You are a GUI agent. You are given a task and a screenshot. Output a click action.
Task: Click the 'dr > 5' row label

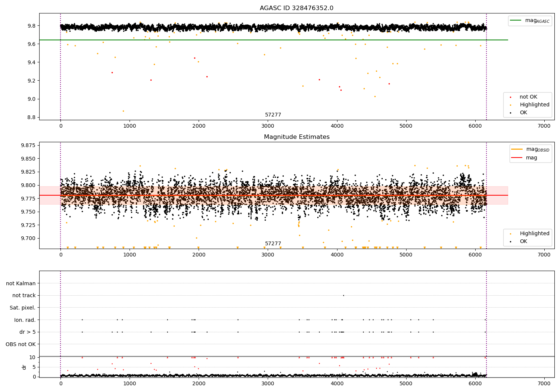[x=28, y=332]
